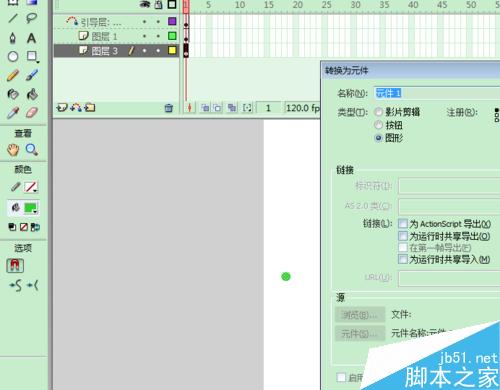Toggle the Snap to Objects magnet
This screenshot has width=500, height=390.
click(x=15, y=266)
